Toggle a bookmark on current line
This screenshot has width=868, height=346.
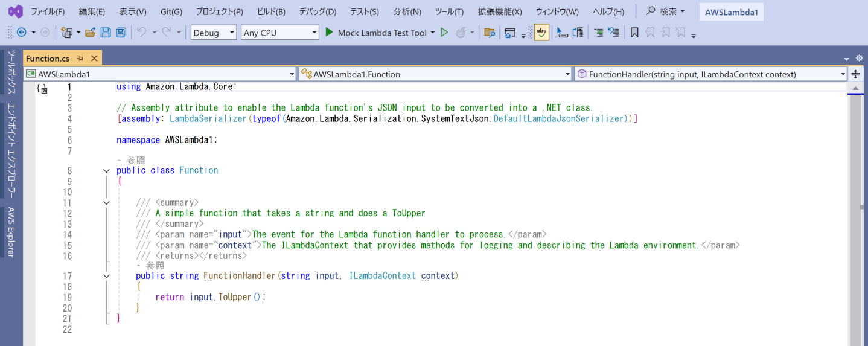[634, 33]
